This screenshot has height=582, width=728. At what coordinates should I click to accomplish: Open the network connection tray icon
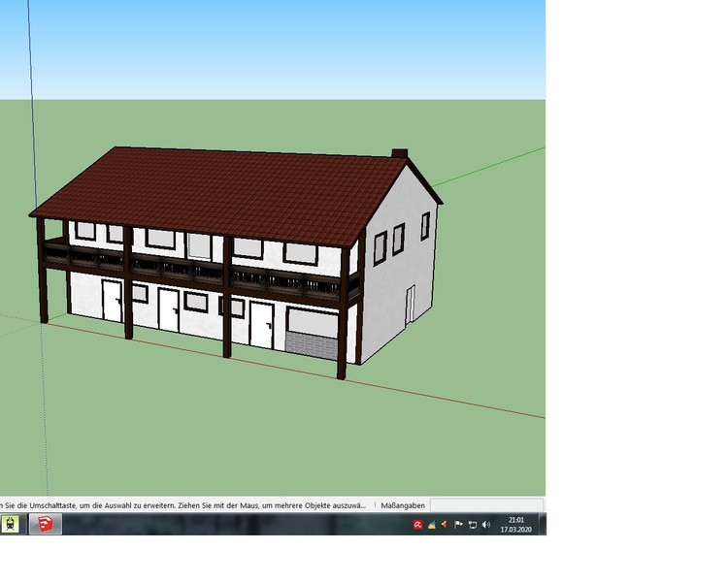click(x=472, y=525)
